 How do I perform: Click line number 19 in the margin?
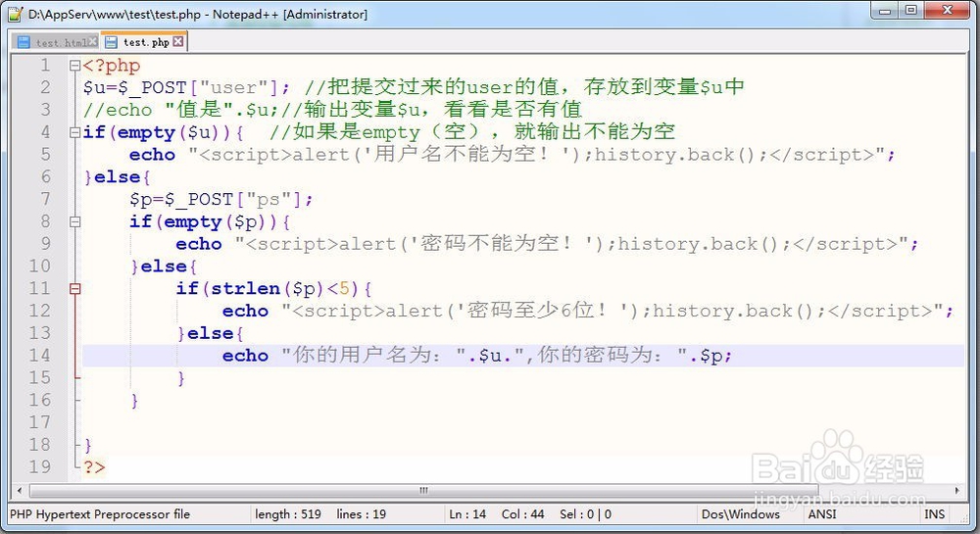point(39,466)
